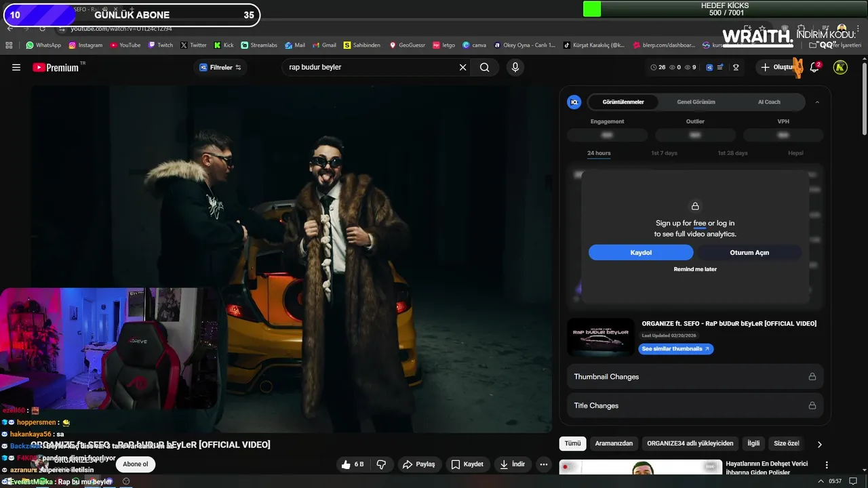This screenshot has height=488, width=868.
Task: Open the Sahibinden bookmark
Action: tap(362, 45)
